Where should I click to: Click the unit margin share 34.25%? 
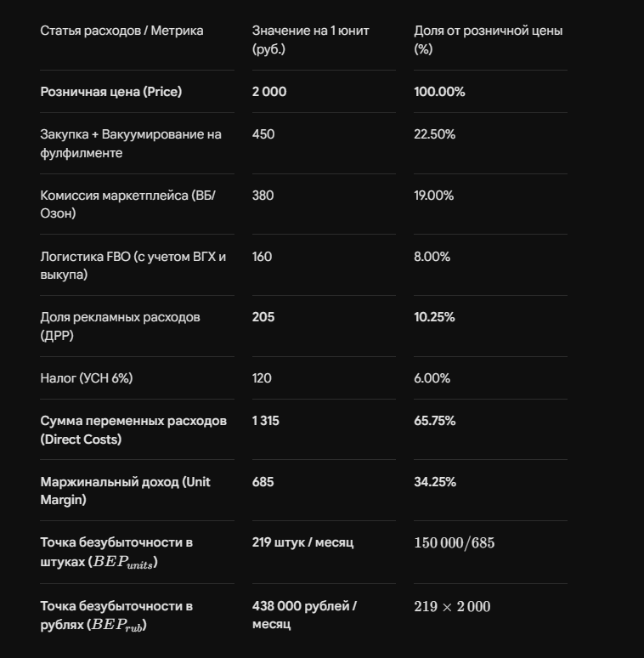click(435, 482)
